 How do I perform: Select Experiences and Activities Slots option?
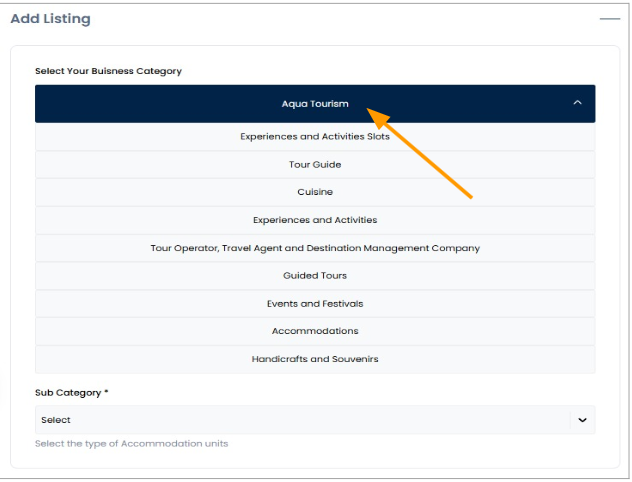coord(314,137)
